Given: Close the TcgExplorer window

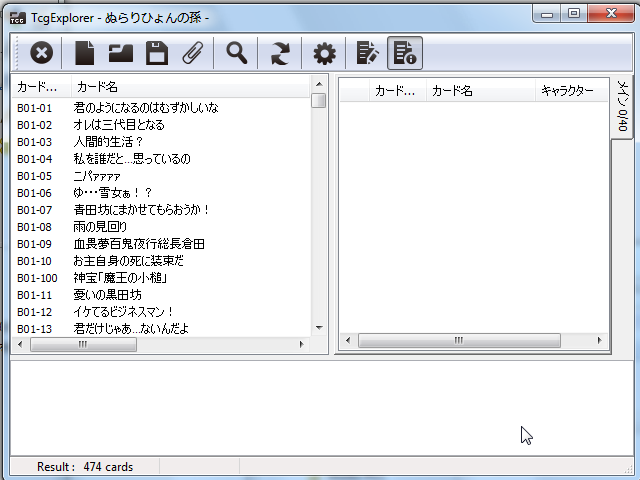Looking at the screenshot, I should [611, 14].
